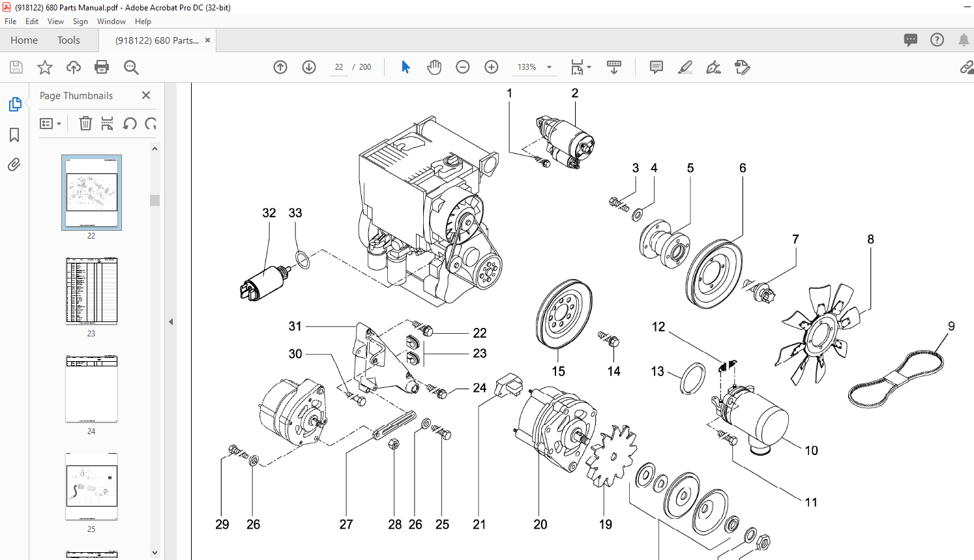Open notifications bell icon
The image size is (974, 560).
click(x=964, y=40)
